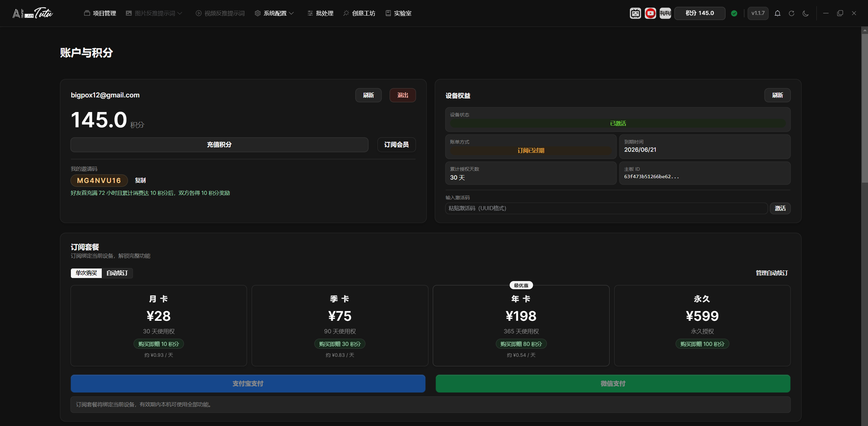This screenshot has width=868, height=426.
Task: Click 购买即赠 80 积分 badge
Action: pos(521,344)
